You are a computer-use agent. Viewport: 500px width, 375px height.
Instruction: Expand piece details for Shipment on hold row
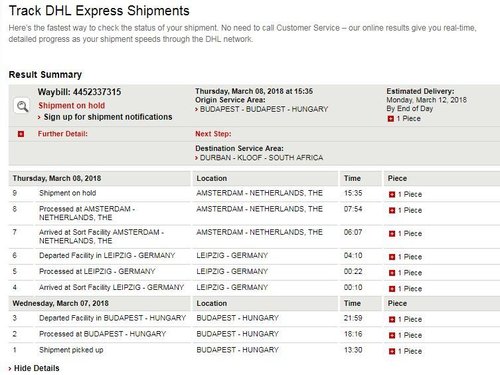[392, 194]
